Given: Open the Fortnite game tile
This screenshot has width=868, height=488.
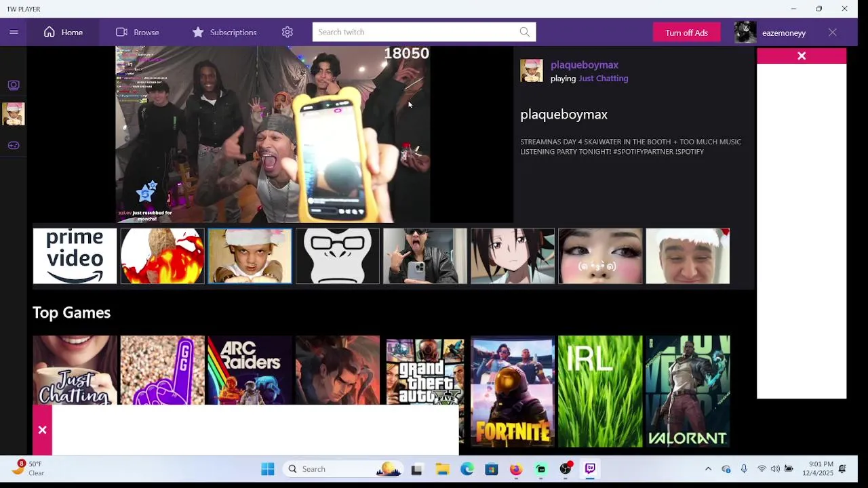Looking at the screenshot, I should point(512,392).
